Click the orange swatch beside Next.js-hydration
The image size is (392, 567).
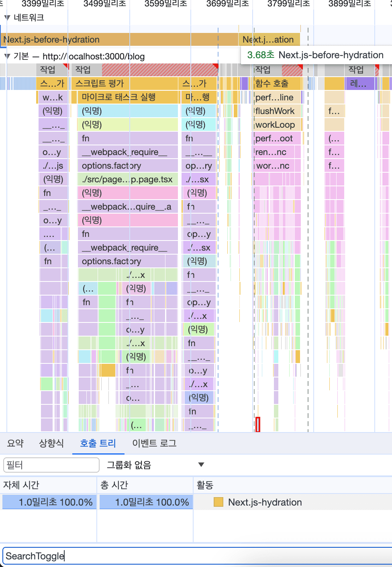(218, 502)
